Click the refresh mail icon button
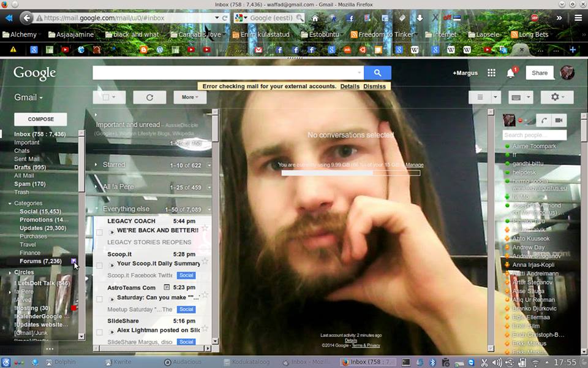588x368 pixels. 149,98
